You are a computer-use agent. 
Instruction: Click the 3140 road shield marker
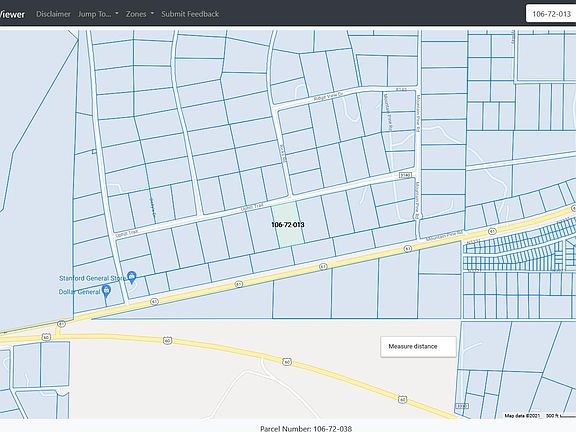click(x=404, y=176)
